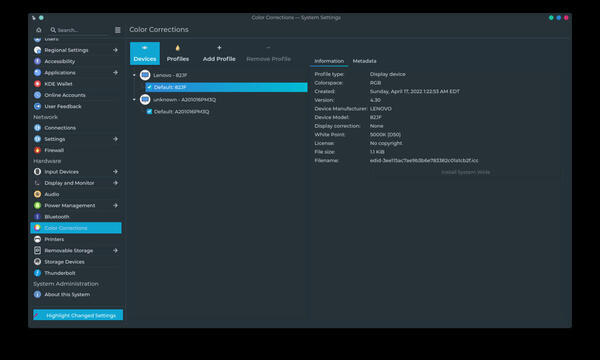Select the Lenovo - 82JF monitor icon
600x360 pixels.
pyautogui.click(x=145, y=75)
